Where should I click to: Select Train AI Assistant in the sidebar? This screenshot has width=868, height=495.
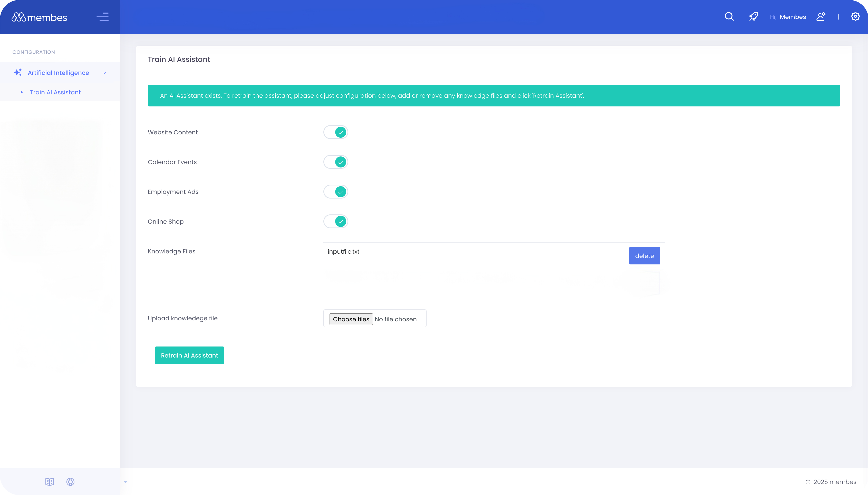55,92
